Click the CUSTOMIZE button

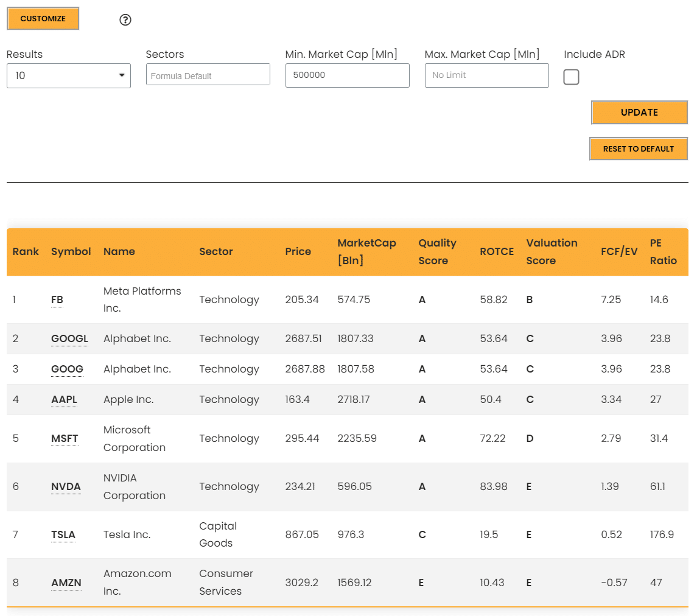[43, 19]
